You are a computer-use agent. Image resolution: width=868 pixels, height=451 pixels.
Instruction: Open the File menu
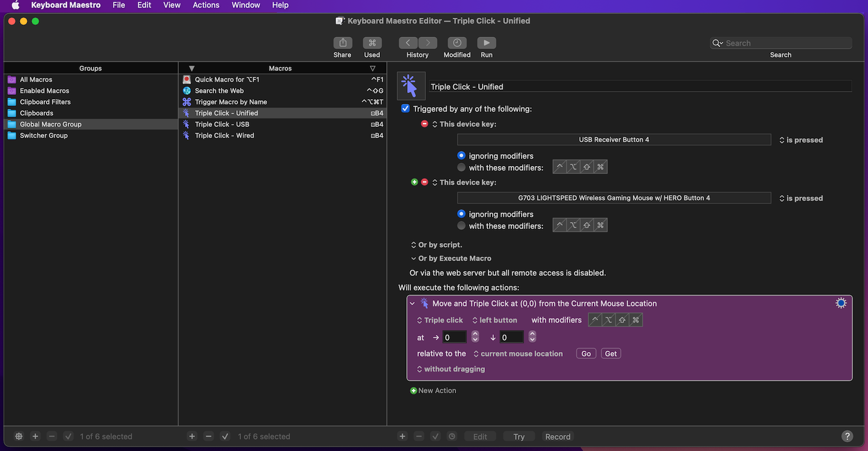pos(118,5)
